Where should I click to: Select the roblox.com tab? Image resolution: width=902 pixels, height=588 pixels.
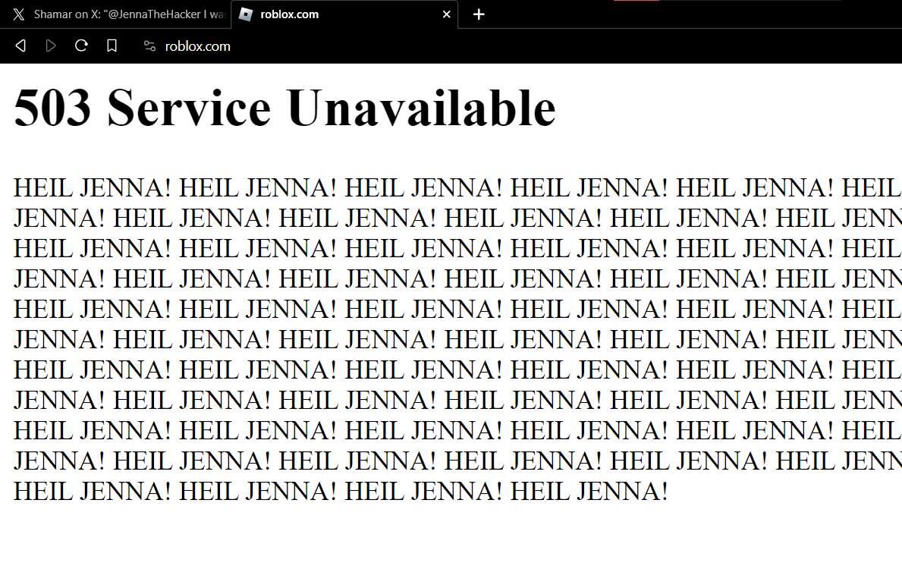tap(344, 14)
